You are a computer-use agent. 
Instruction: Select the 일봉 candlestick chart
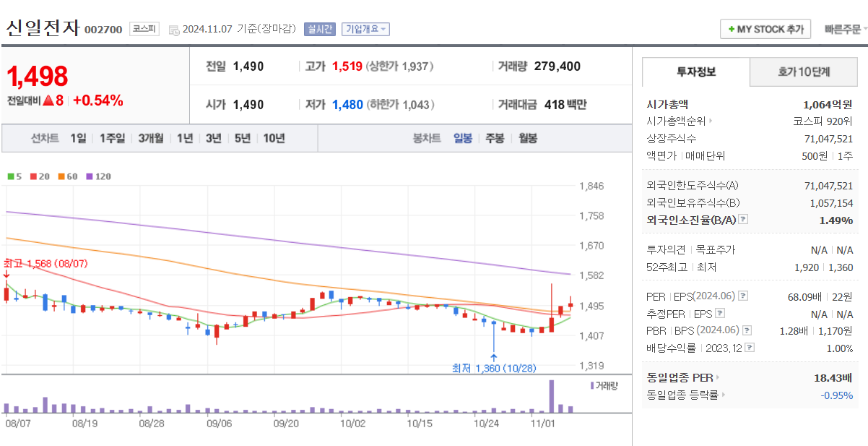click(x=463, y=138)
